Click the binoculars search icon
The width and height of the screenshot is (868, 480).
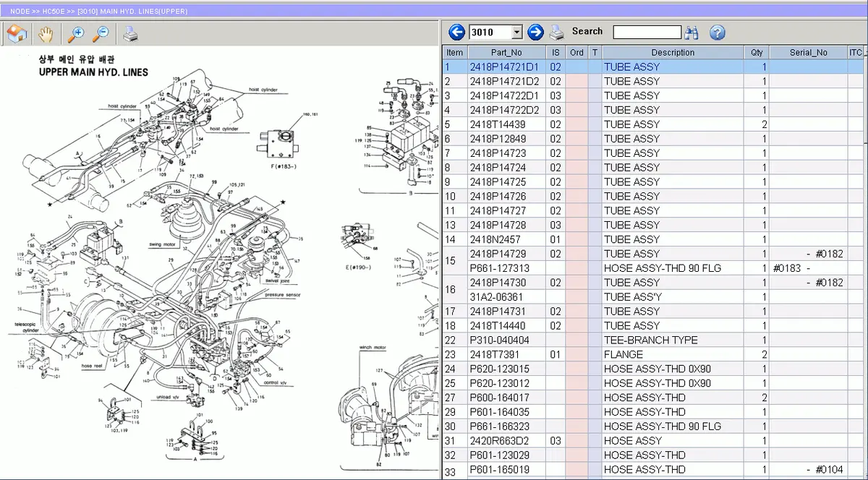(692, 32)
